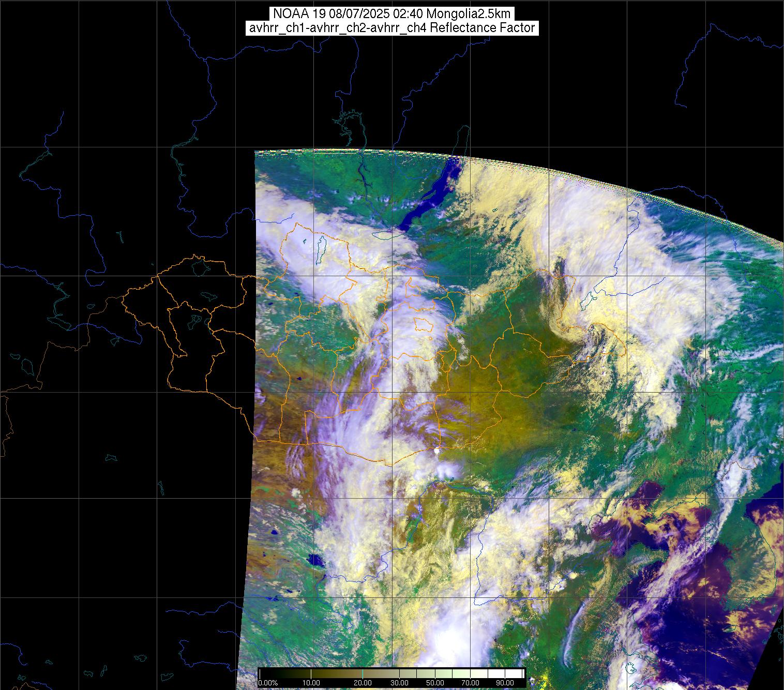784x690 pixels.
Task: Click the 'NOAA 19 08/07/2025 02:40 Mongolia2.5km' title line
Action: [392, 13]
